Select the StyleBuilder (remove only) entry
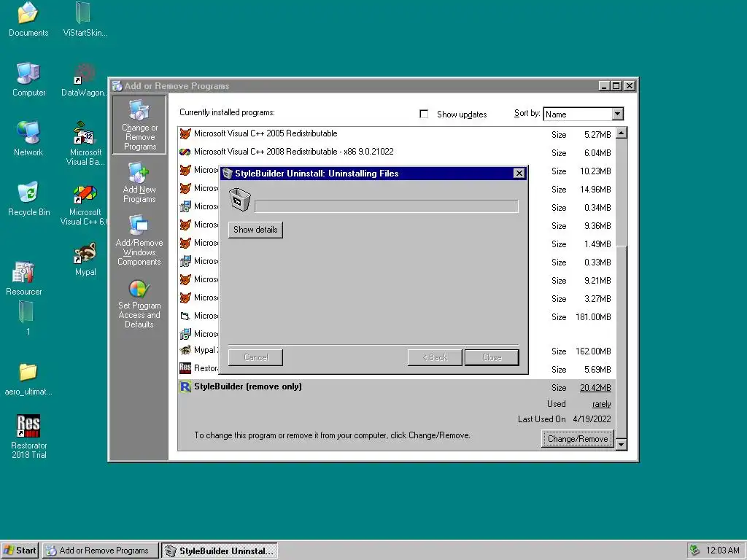747x560 pixels. [x=248, y=386]
